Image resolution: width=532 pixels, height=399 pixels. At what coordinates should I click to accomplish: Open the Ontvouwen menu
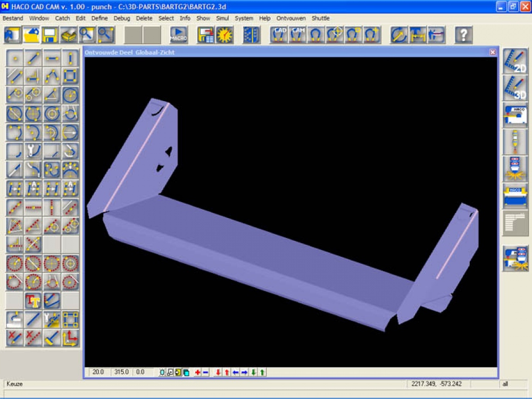[291, 18]
